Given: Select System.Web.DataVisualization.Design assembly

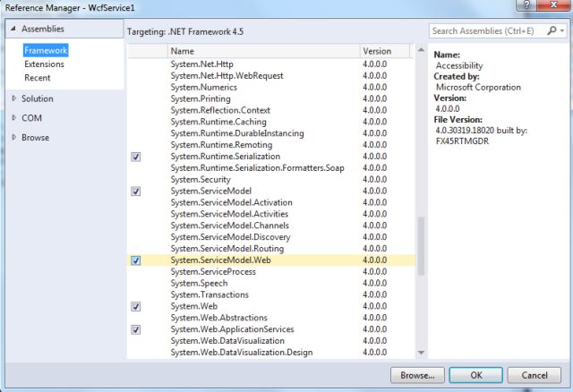Looking at the screenshot, I should coord(271,353).
